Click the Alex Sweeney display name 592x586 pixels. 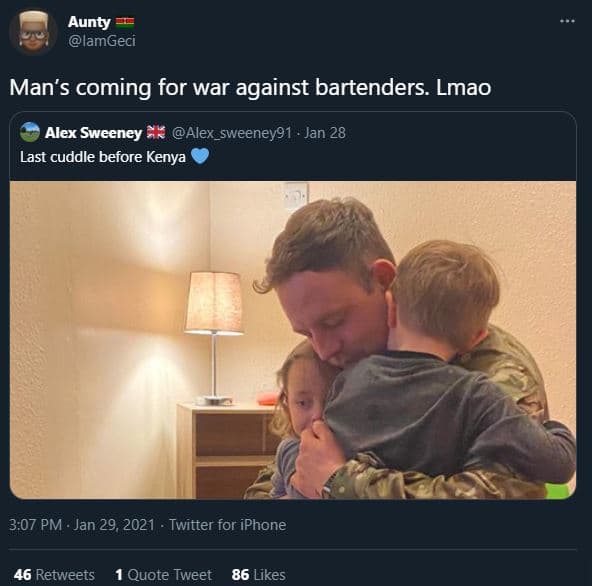point(93,133)
